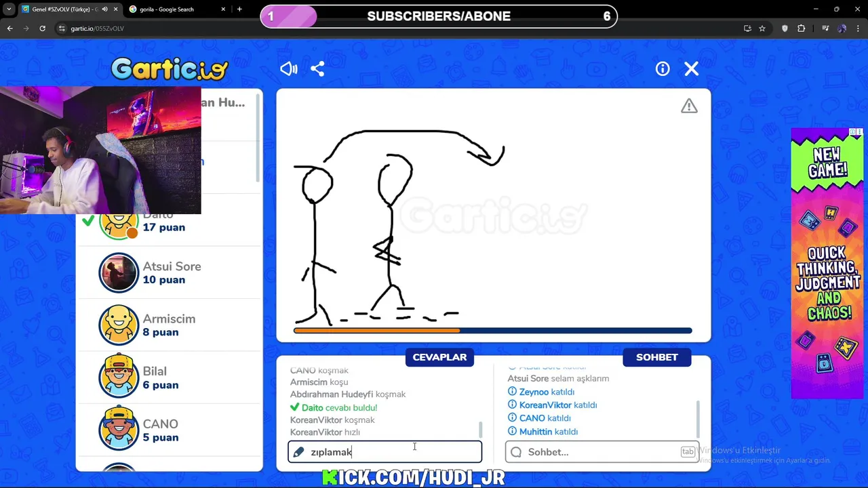Click the 'Abdırahman Hudeyfi koşmak' answer line

click(x=348, y=394)
